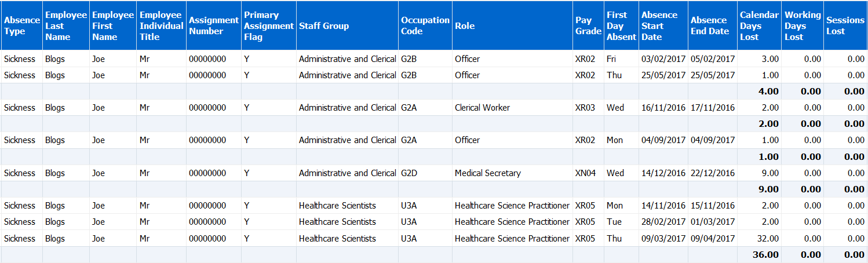Click the 36.00 calendar days subtotal
This screenshot has height=263, width=868.
(766, 255)
